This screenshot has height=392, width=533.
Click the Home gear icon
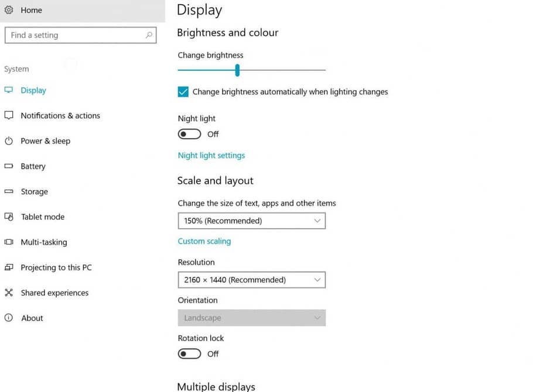click(9, 10)
